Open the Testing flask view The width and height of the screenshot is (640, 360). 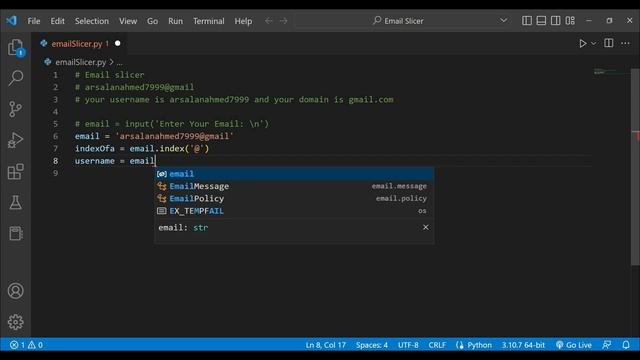coord(16,202)
